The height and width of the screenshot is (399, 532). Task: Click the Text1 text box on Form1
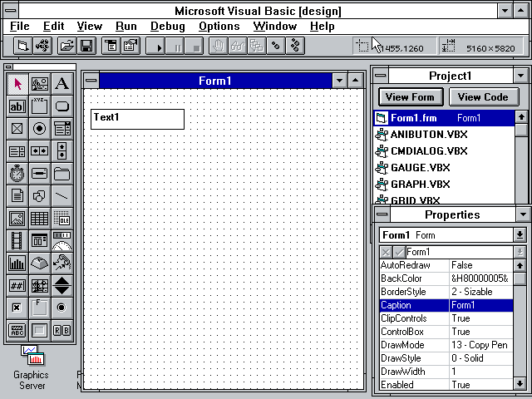tap(137, 119)
